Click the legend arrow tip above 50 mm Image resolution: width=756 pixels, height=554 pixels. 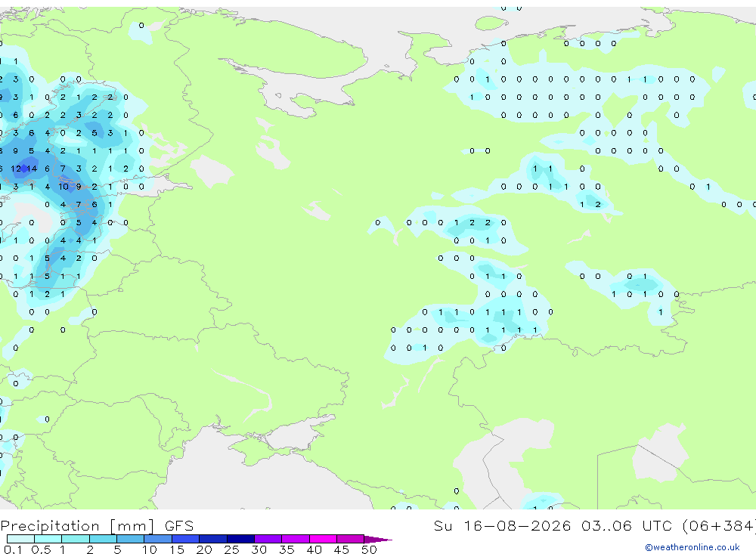(x=378, y=539)
